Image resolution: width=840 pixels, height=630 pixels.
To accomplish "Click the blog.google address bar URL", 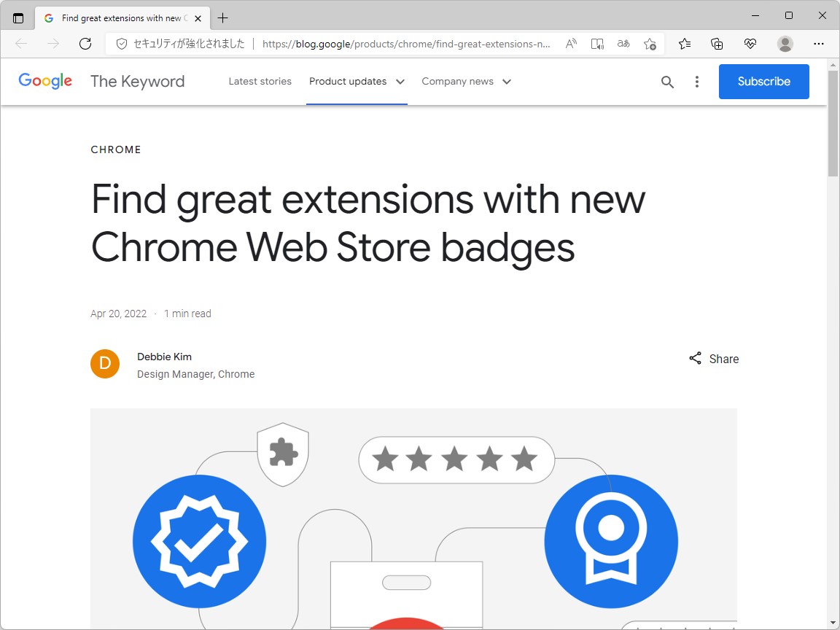I will (x=406, y=44).
